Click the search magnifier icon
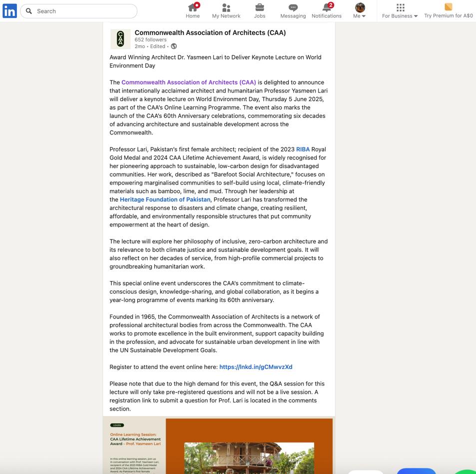The height and width of the screenshot is (474, 476). point(29,11)
